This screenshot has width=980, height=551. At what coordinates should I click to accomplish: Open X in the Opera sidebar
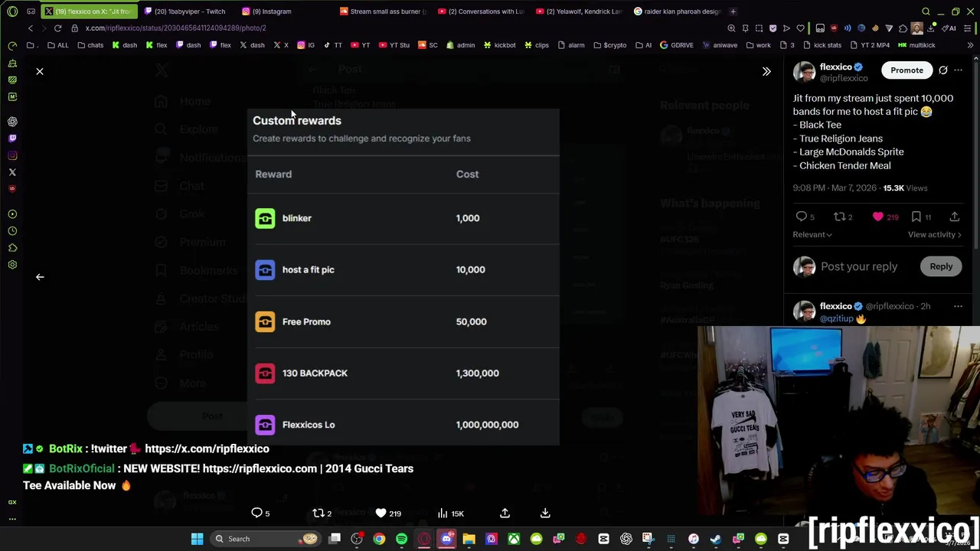coord(12,172)
